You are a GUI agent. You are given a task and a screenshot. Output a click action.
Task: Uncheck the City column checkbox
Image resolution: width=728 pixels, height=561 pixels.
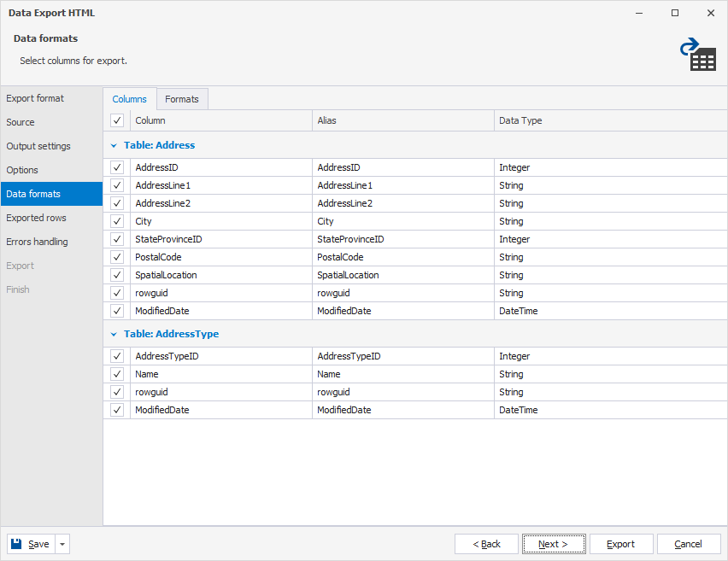117,221
